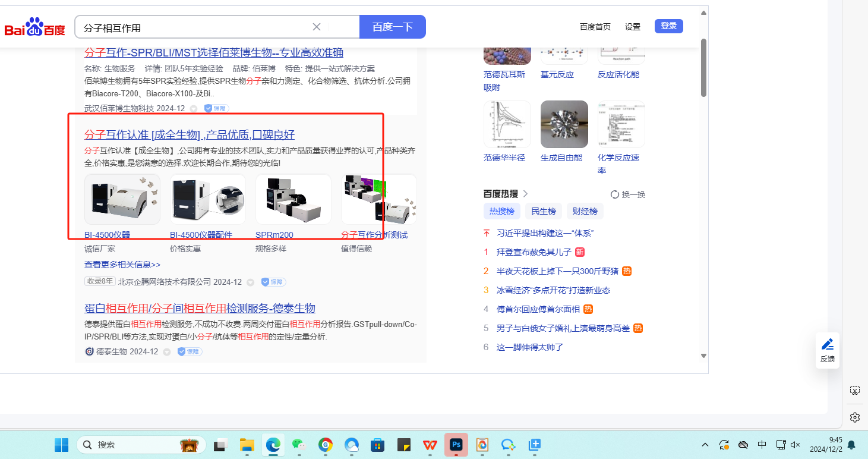Open hot search 半夜天花板上掉下一只300斤野猪
The width and height of the screenshot is (868, 459).
point(558,271)
